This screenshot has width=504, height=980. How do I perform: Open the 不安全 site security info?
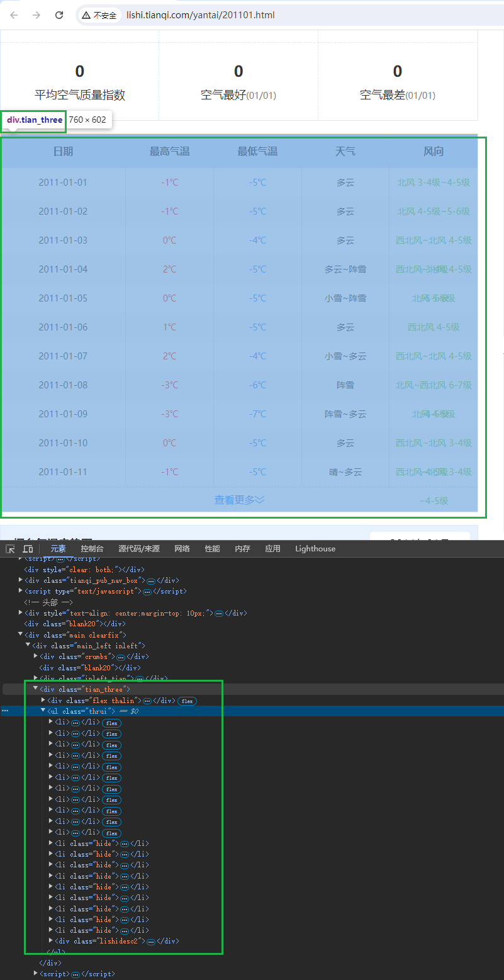tap(99, 15)
